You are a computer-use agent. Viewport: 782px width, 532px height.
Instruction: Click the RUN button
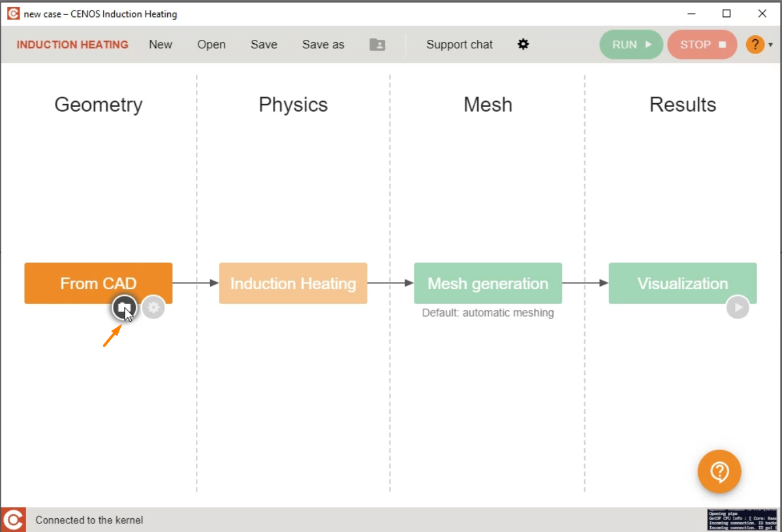pyautogui.click(x=631, y=44)
